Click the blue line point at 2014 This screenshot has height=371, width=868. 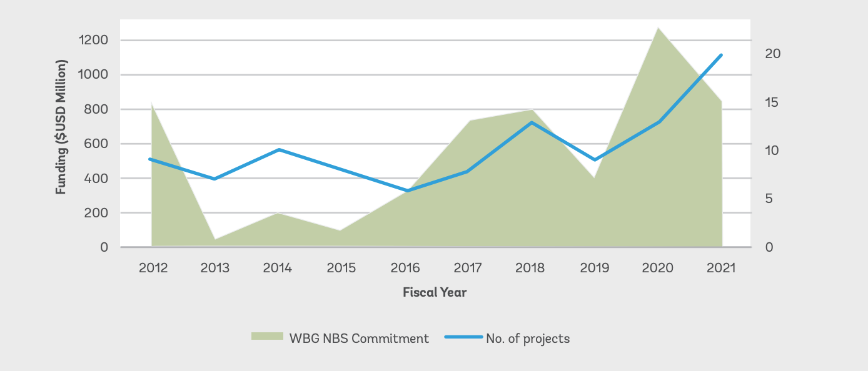coord(278,150)
